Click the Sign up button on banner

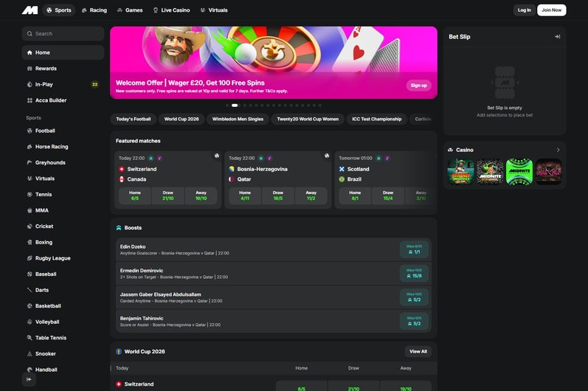point(418,86)
